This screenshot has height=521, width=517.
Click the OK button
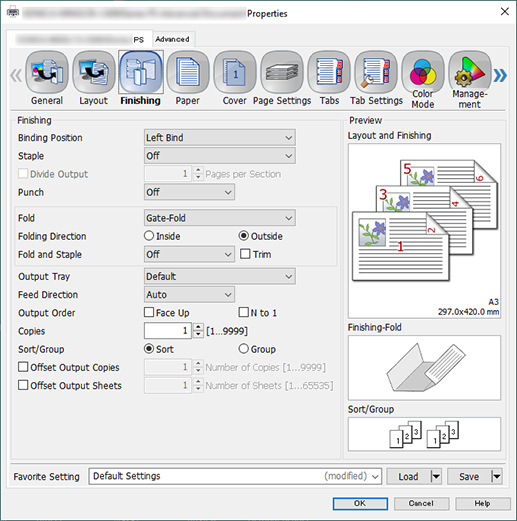point(360,503)
